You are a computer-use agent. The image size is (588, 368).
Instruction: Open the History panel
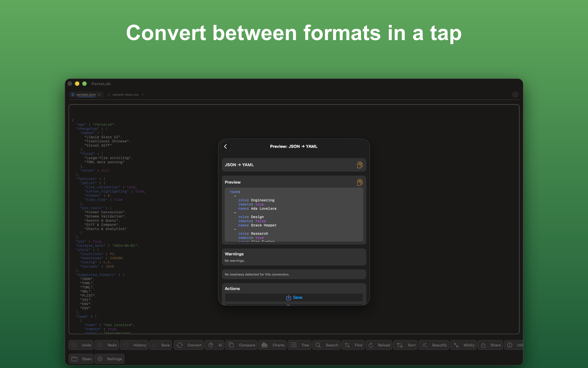pyautogui.click(x=134, y=345)
